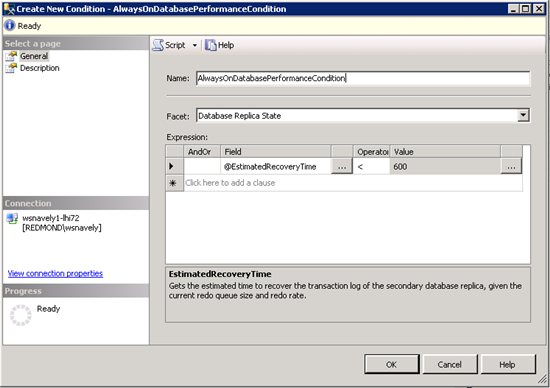Click the server connection icon
The height and width of the screenshot is (388, 550).
click(12, 219)
